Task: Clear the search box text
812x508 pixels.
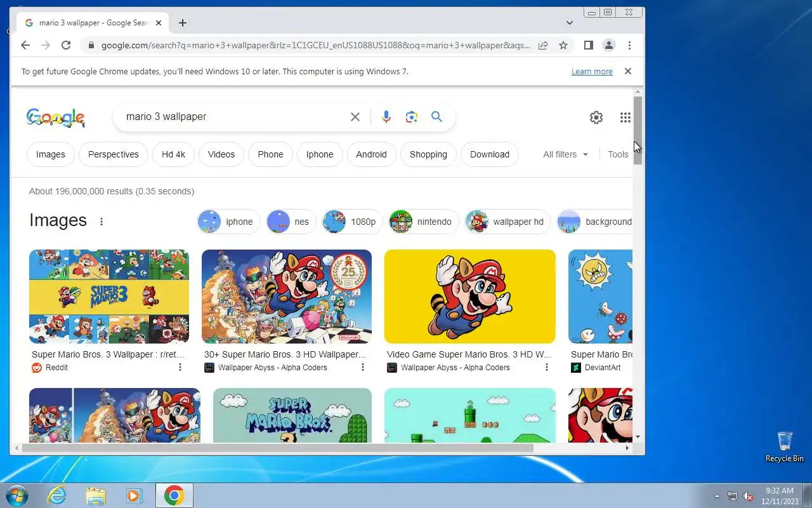Action: [x=355, y=117]
